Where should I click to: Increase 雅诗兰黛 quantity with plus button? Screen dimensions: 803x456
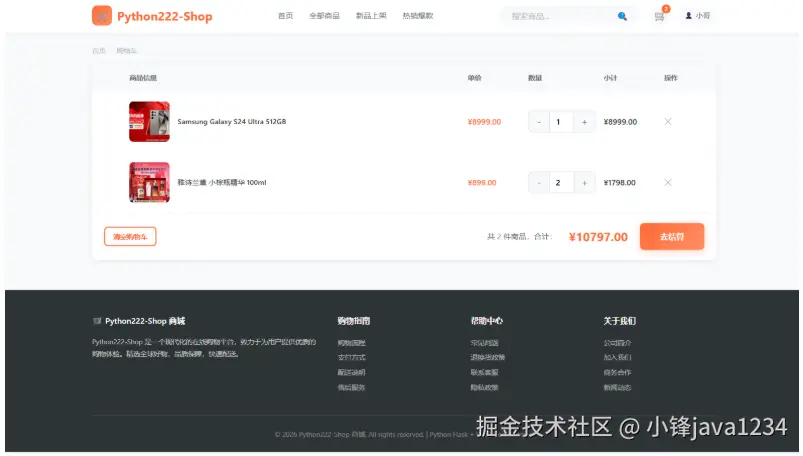click(584, 182)
